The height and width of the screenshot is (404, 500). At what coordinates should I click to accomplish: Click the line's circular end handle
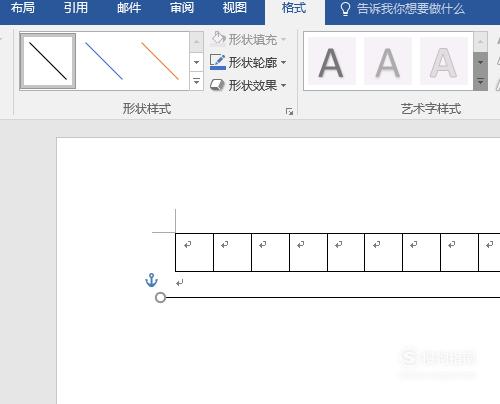tap(160, 297)
